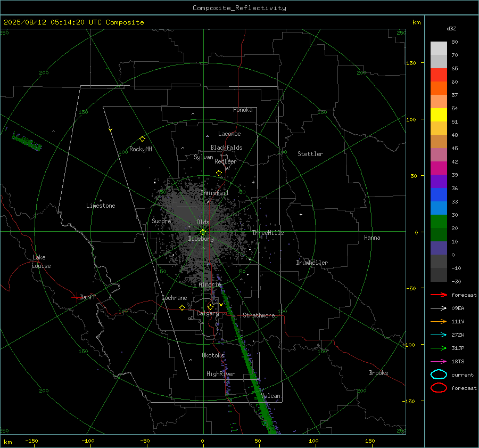Select the yellow 51-54 dBZ swatch
This screenshot has height=448, width=479.
[x=439, y=115]
